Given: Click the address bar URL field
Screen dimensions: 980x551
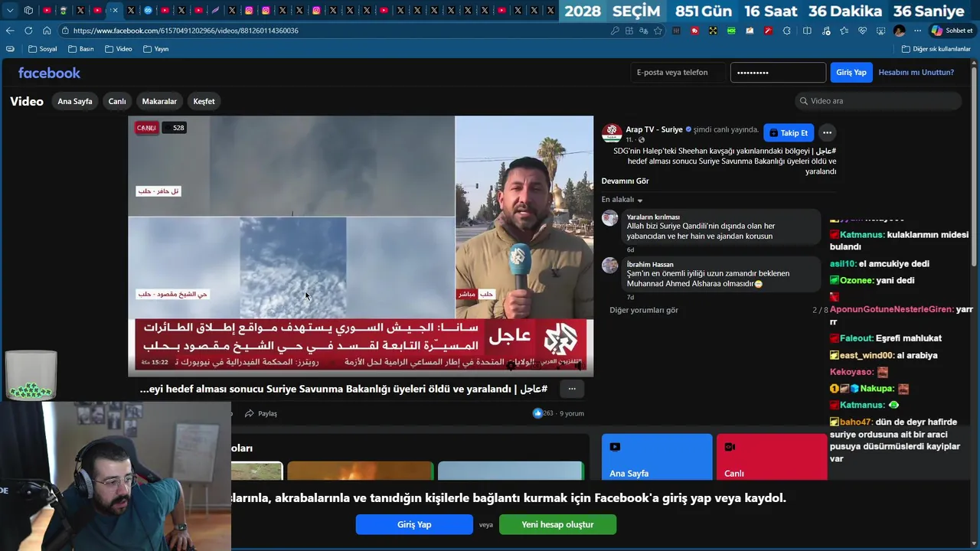Looking at the screenshot, I should (x=337, y=31).
